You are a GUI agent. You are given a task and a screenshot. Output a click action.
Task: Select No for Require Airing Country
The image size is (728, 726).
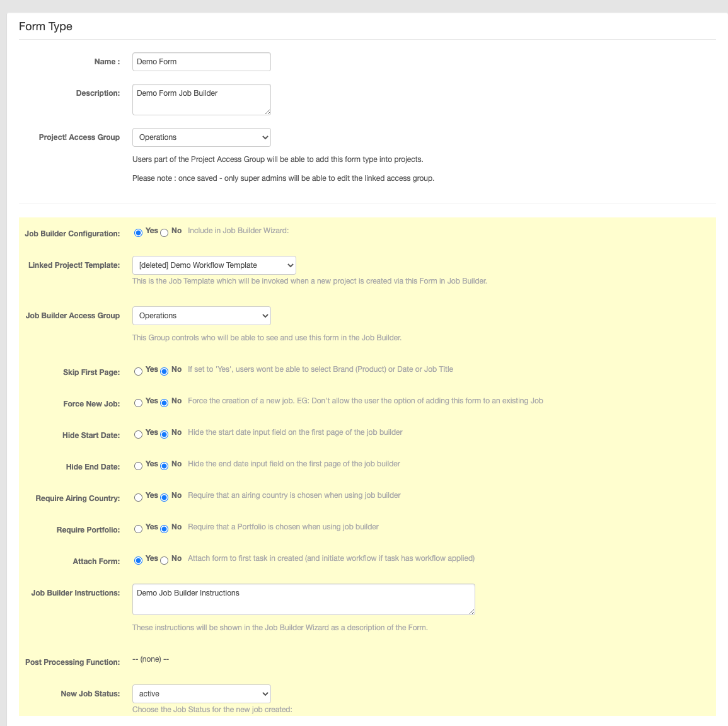pos(165,498)
